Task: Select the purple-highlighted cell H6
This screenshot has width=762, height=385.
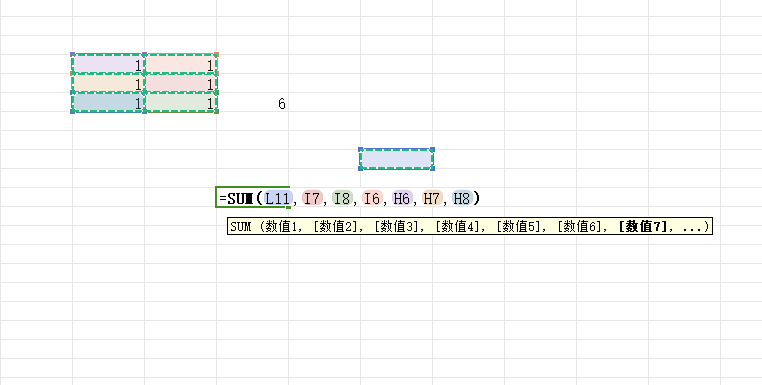Action: pos(108,64)
